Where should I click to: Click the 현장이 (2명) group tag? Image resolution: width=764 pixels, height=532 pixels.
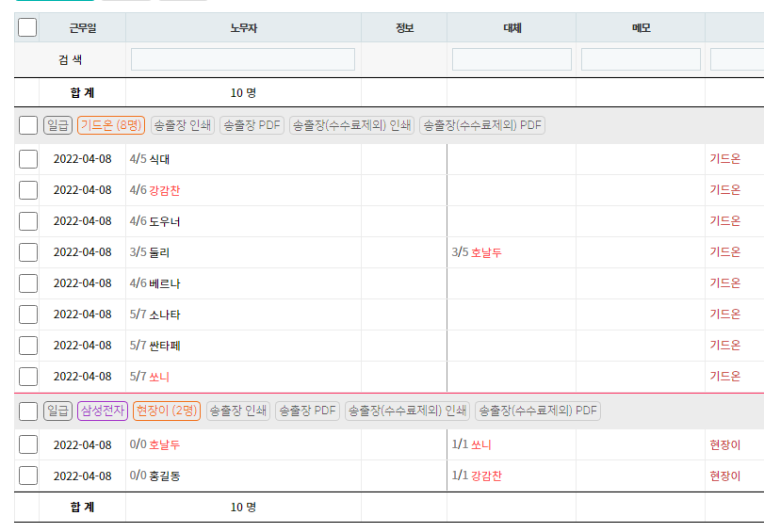(167, 411)
